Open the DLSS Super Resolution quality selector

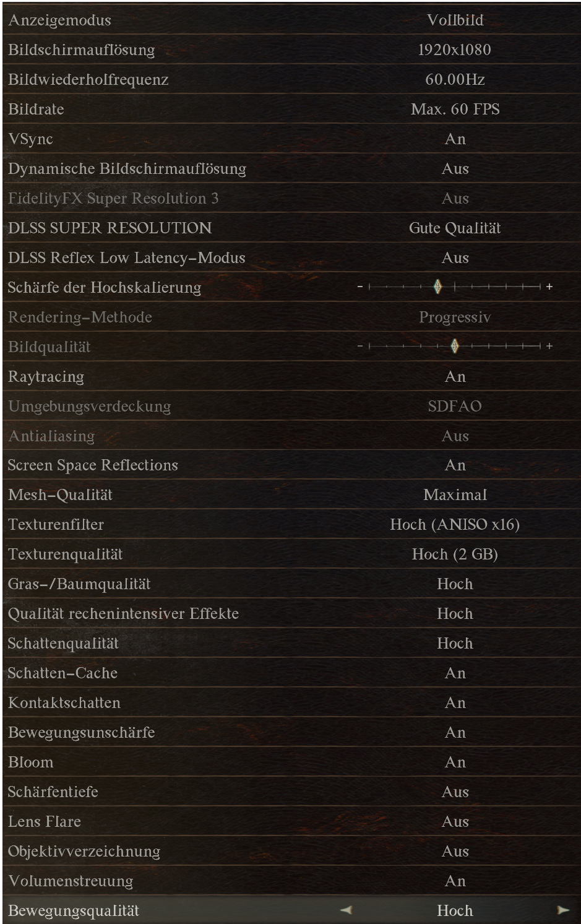(455, 228)
